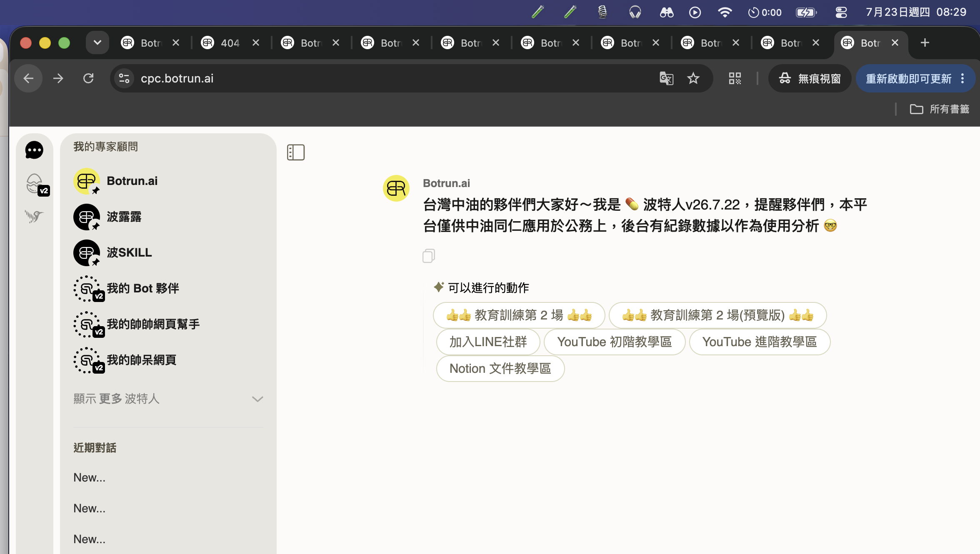Click 加入LINE社群 button
This screenshot has width=980, height=554.
pos(488,342)
